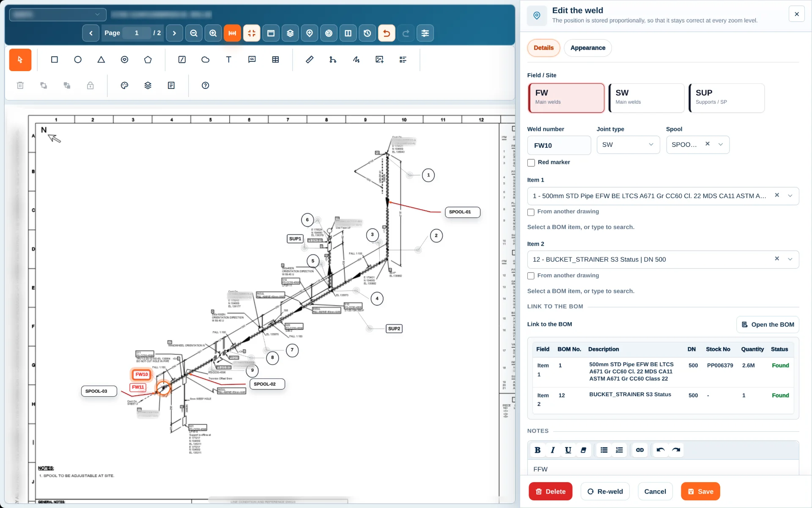The width and height of the screenshot is (812, 508).
Task: Select the SUP Supports / SP option
Action: pyautogui.click(x=727, y=98)
